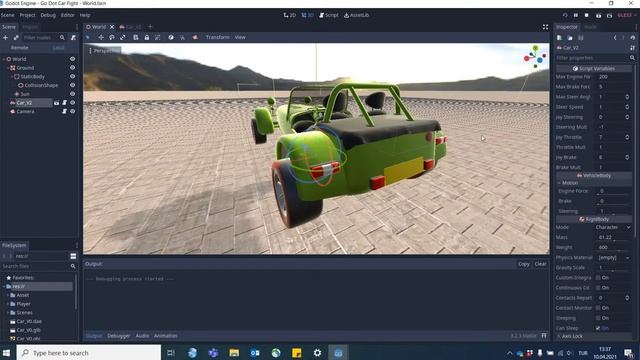Toggle visibility of Ground node
Image resolution: width=640 pixels, height=360 pixels.
coord(72,68)
